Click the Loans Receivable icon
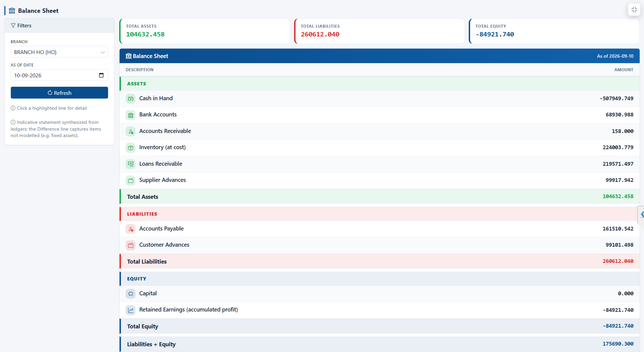 (x=131, y=164)
